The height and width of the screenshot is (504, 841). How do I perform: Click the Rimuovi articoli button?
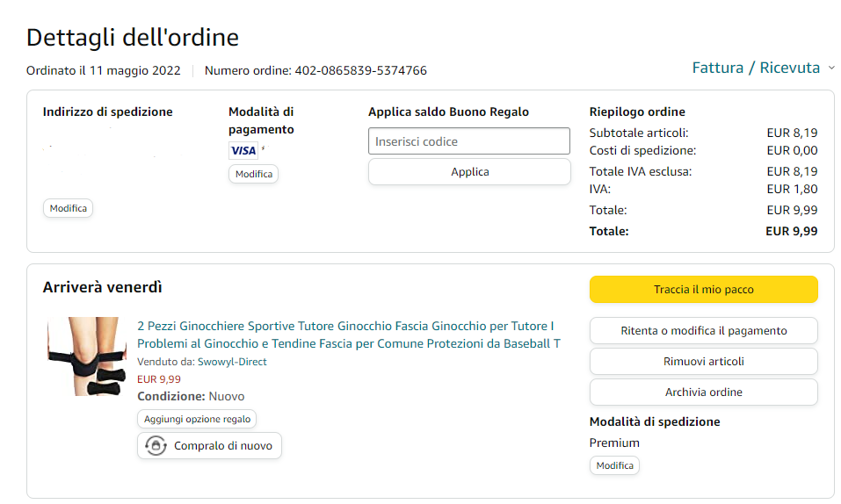(x=703, y=362)
